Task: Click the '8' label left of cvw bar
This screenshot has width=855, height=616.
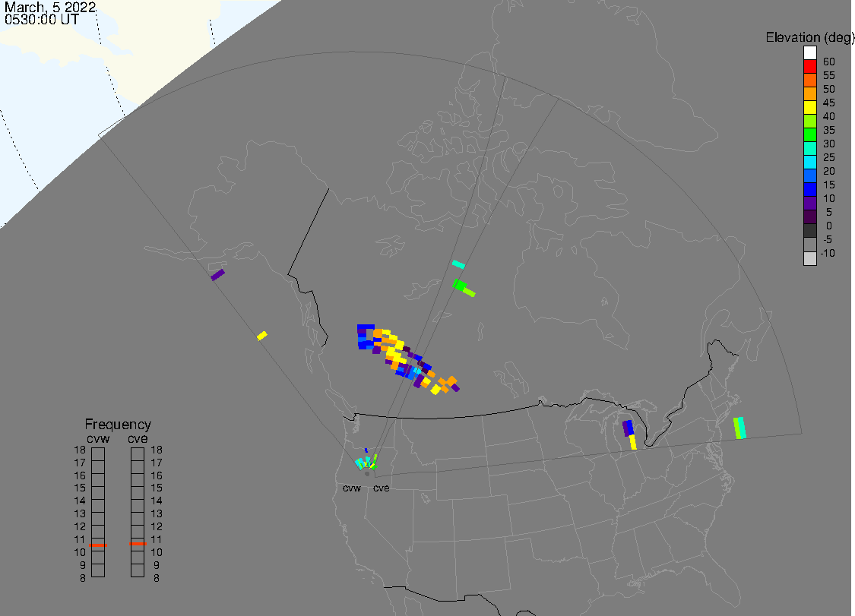Action: click(x=82, y=578)
